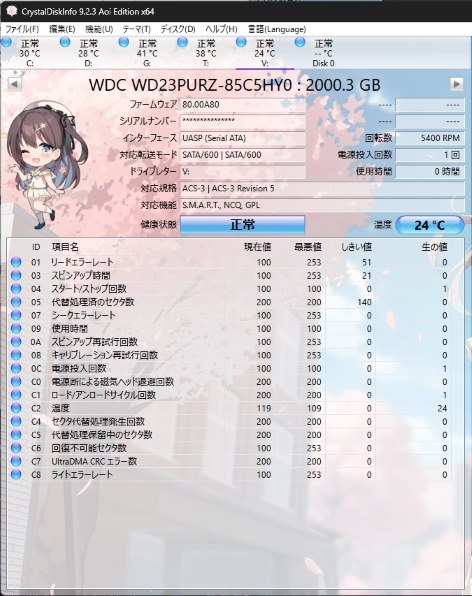Click the blue status icon for ID 09
Image resolution: width=472 pixels, height=596 pixels.
pyautogui.click(x=16, y=328)
